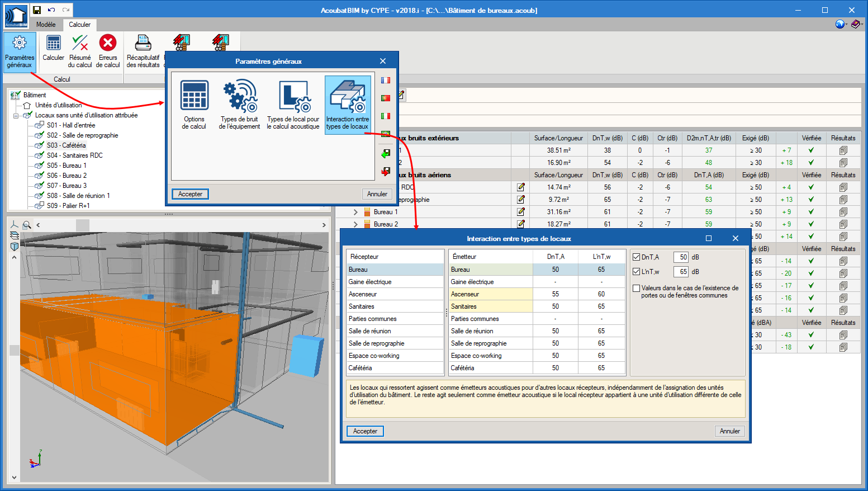Click the 3D view right scroll arrow
Image resolution: width=868 pixels, height=491 pixels.
tap(324, 225)
